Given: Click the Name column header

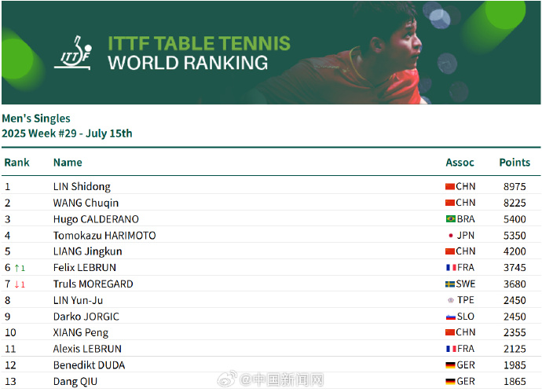Looking at the screenshot, I should (x=68, y=163).
